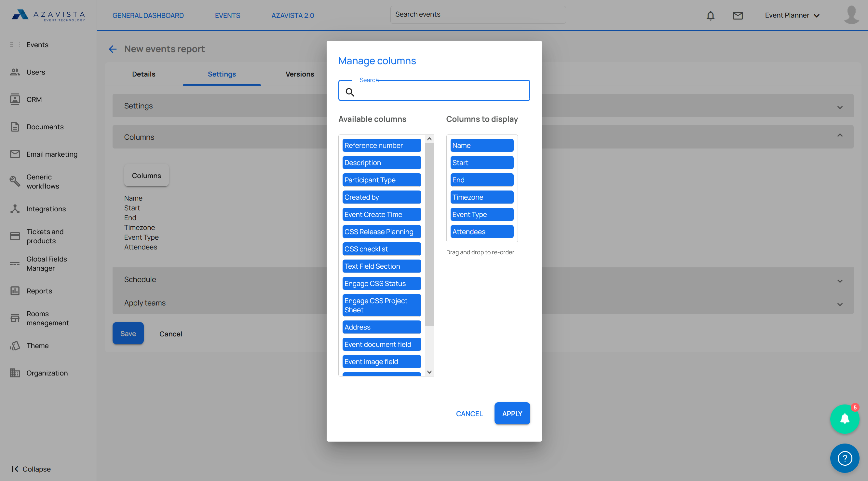Select CSS Release Planning column

[x=382, y=232]
